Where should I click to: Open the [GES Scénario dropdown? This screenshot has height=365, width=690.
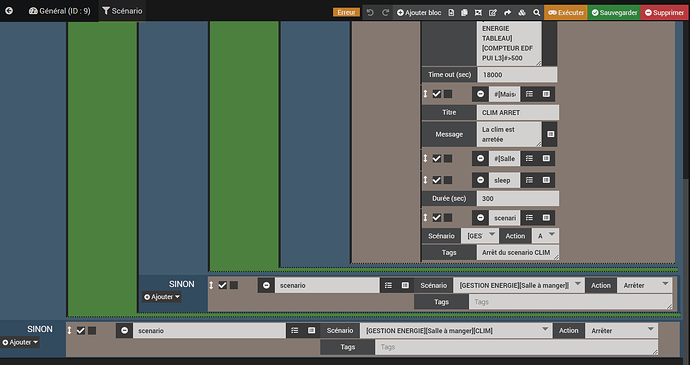click(480, 236)
